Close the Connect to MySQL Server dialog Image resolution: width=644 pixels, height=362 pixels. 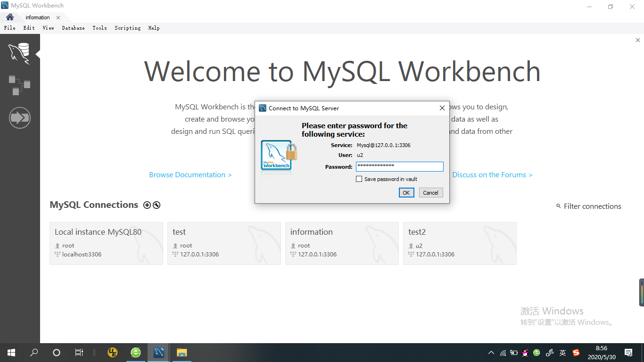442,108
